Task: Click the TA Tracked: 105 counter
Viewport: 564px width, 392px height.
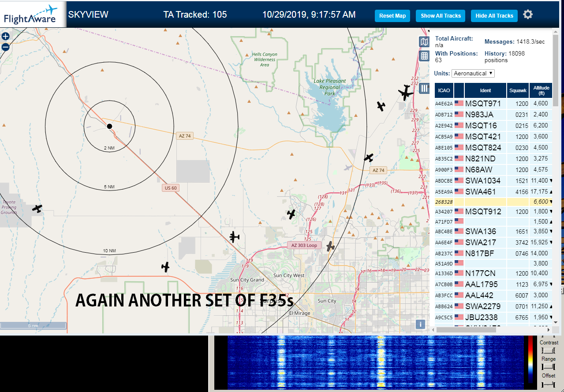Action: 195,15
